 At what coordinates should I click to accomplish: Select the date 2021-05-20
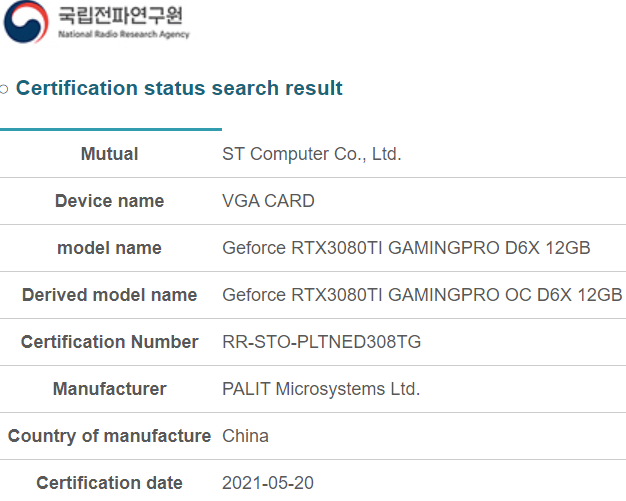click(x=268, y=483)
